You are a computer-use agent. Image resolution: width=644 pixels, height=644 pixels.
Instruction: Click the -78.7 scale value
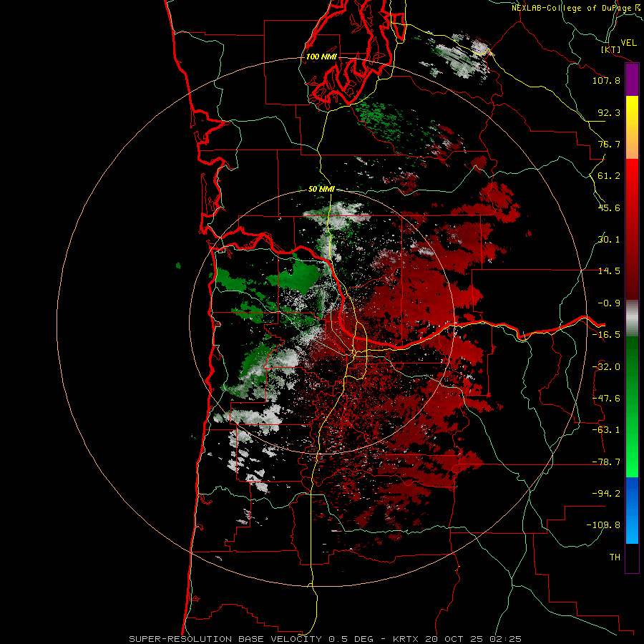click(x=606, y=462)
